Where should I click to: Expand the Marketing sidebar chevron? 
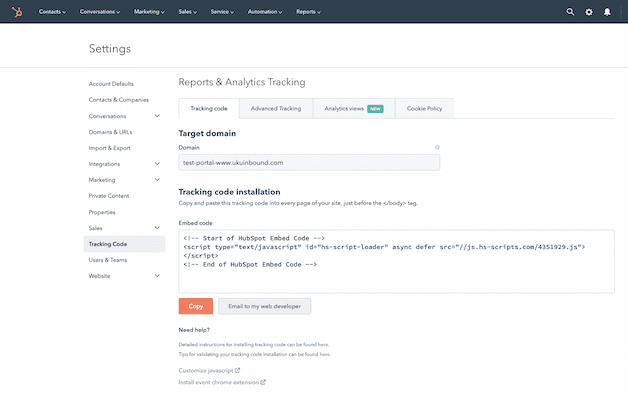click(x=157, y=180)
